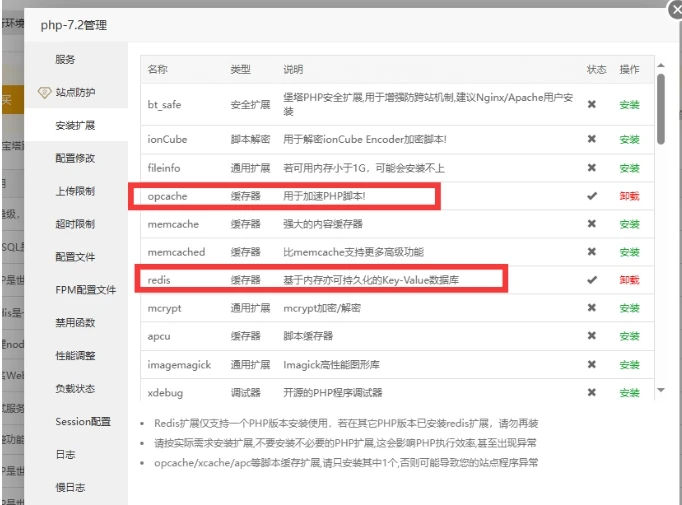Click the diamond icon beside 站点防护
Screen dimensions: 682x505
[x=44, y=92]
